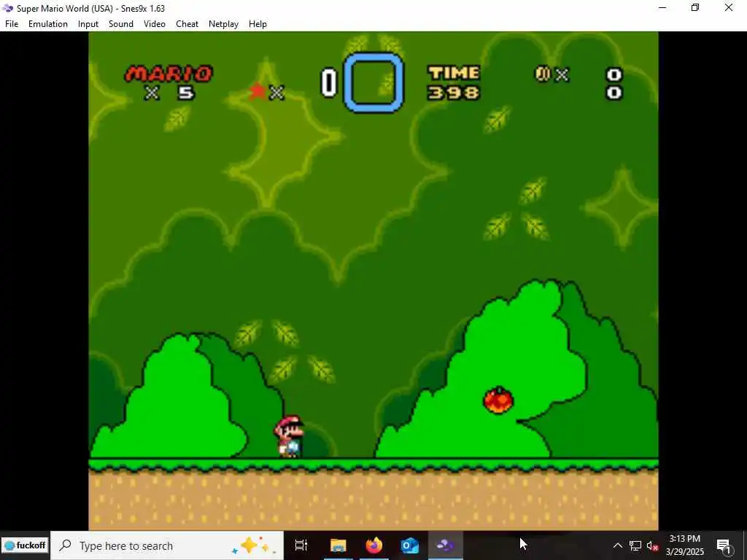Image resolution: width=747 pixels, height=560 pixels.
Task: Click the coin counter icon
Action: (543, 74)
